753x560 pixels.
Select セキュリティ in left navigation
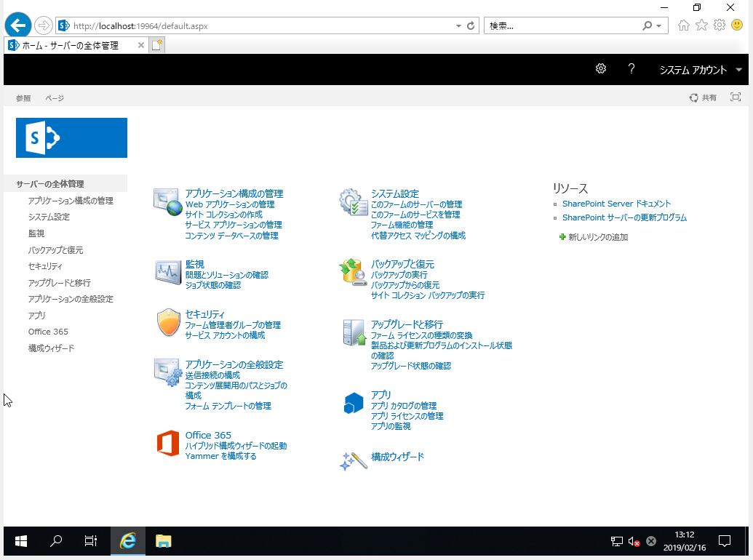pyautogui.click(x=45, y=266)
